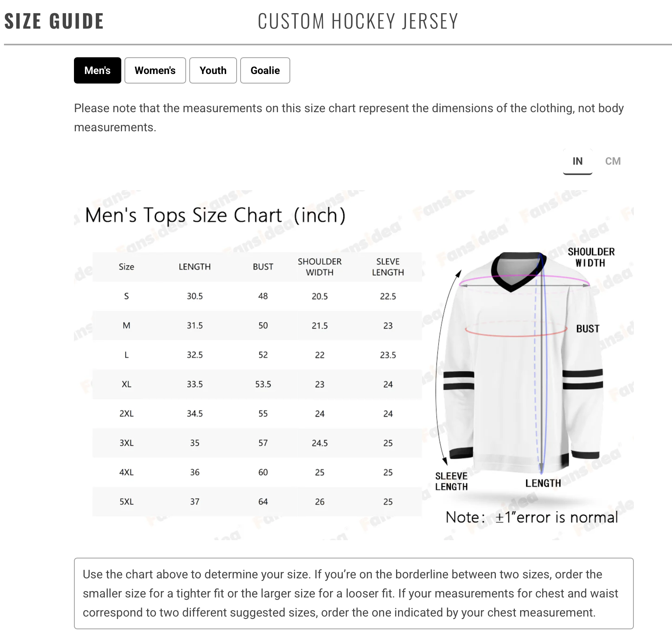Click the 5XL size label in the chart
Image resolution: width=672 pixels, height=642 pixels.
(x=126, y=502)
